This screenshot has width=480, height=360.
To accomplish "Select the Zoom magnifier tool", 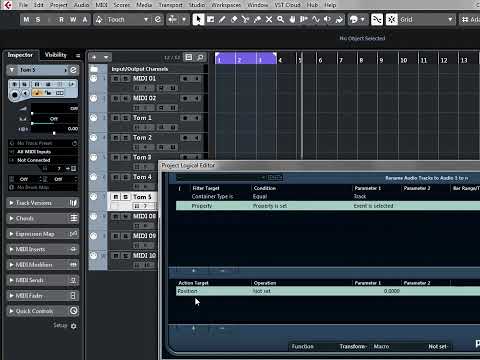I will pos(280,19).
